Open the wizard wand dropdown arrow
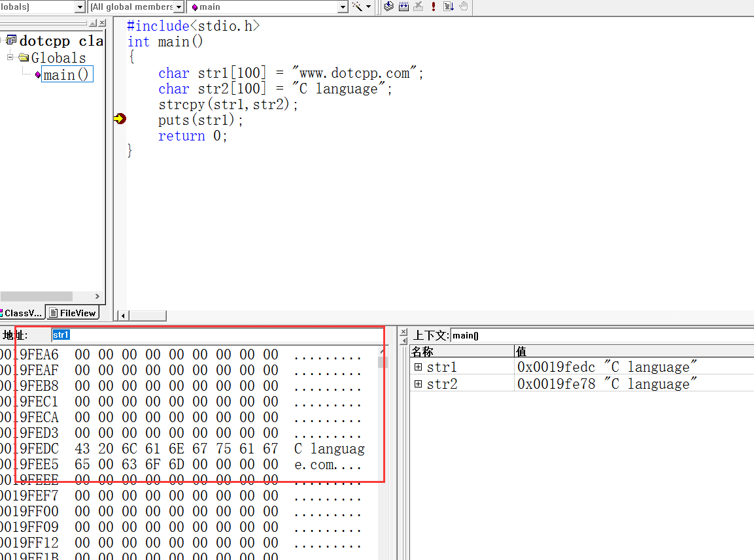This screenshot has height=560, width=754. [x=369, y=7]
